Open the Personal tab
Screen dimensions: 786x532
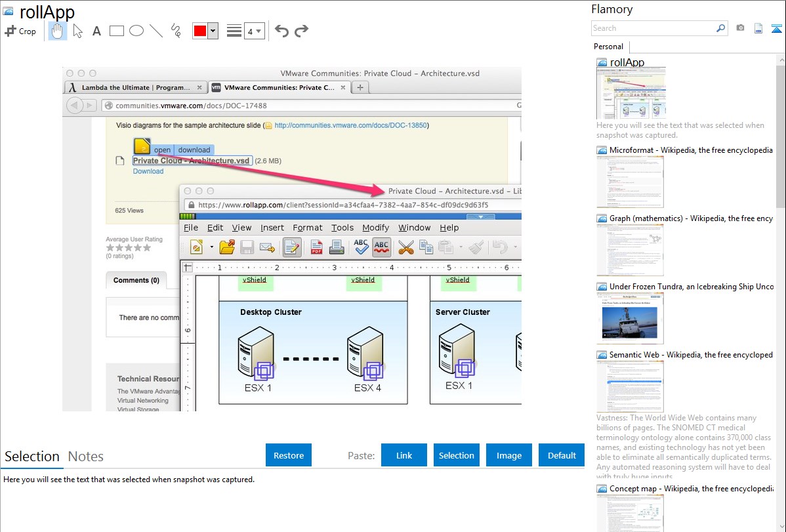click(609, 47)
